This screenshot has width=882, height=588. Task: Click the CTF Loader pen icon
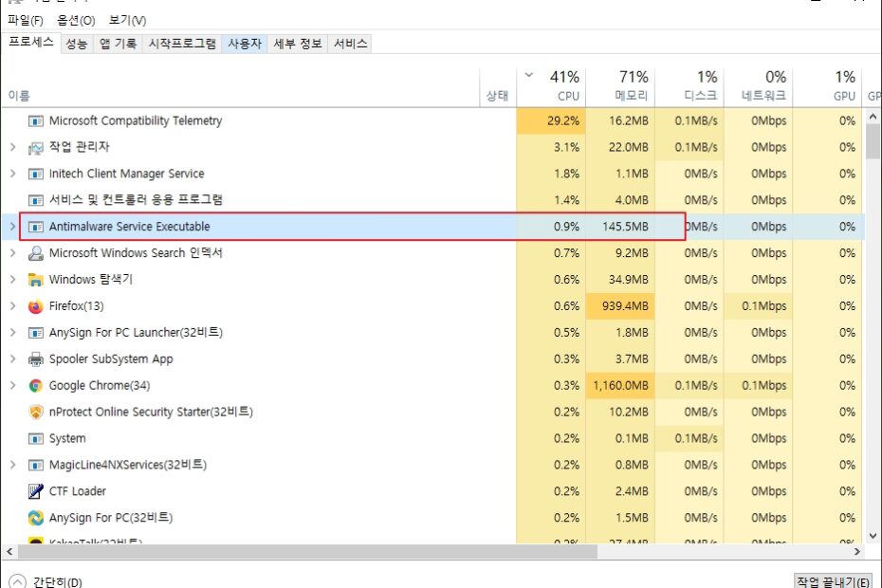(35, 491)
